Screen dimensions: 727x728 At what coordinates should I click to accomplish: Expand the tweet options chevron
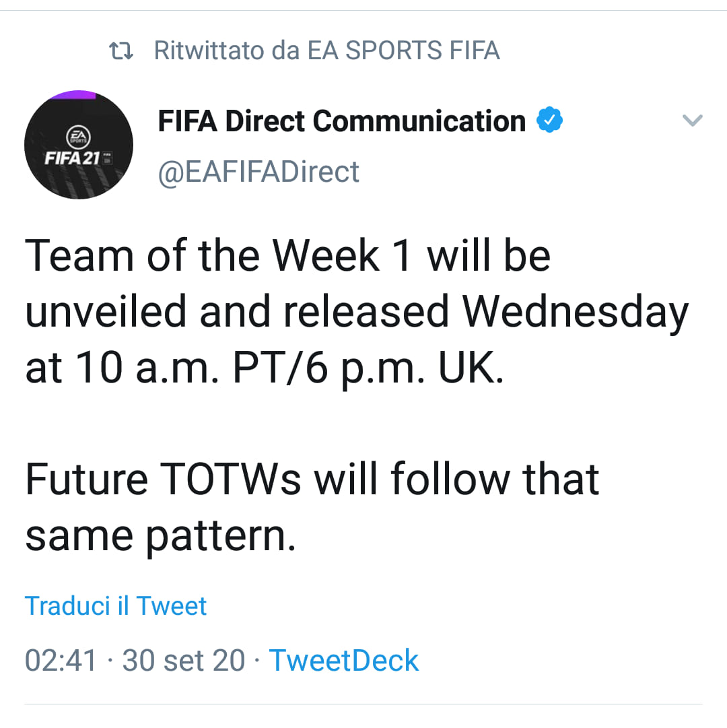coord(692,121)
